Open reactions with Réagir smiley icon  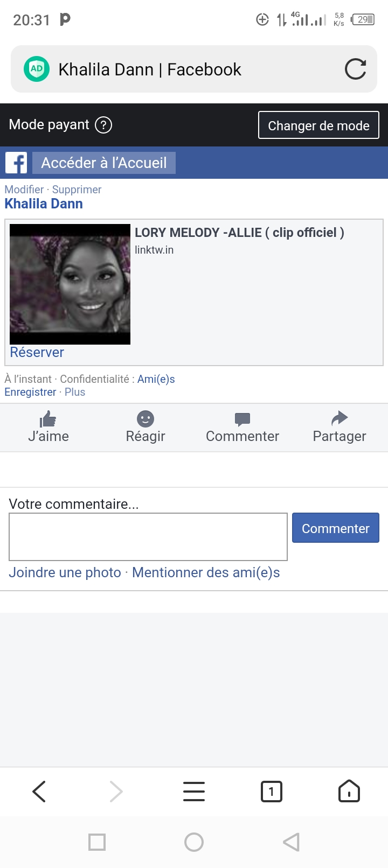pos(145,419)
